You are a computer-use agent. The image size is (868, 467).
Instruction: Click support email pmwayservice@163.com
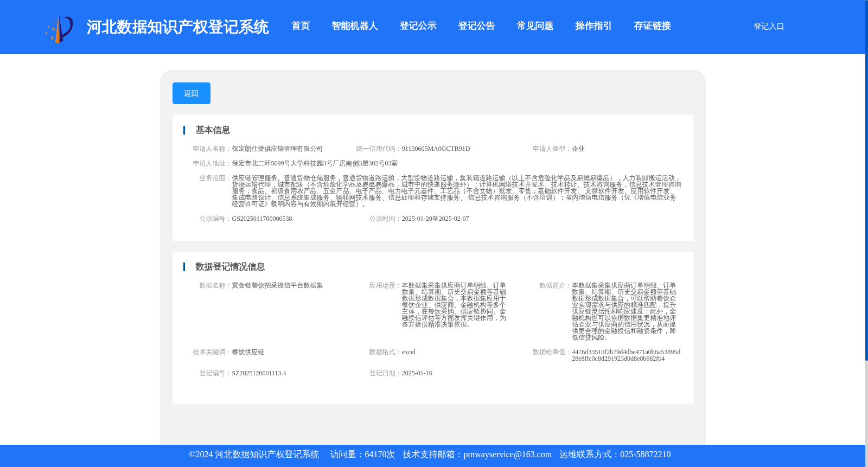pos(507,455)
